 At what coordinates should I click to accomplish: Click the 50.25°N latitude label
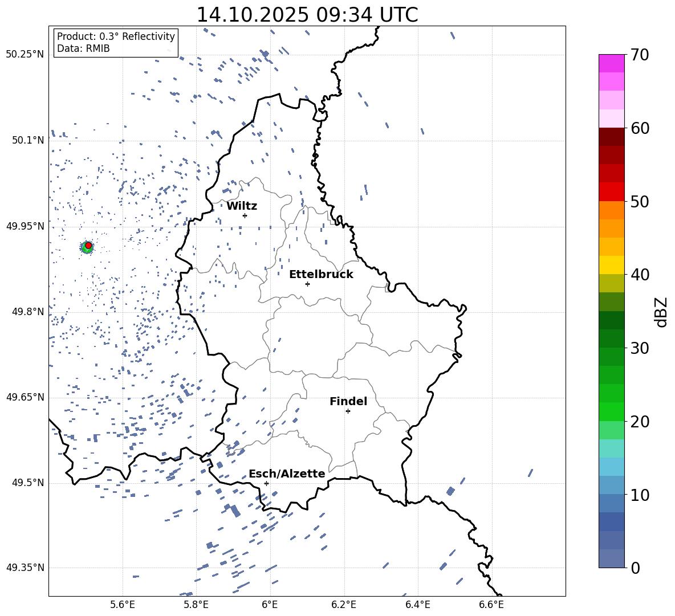tap(25, 55)
